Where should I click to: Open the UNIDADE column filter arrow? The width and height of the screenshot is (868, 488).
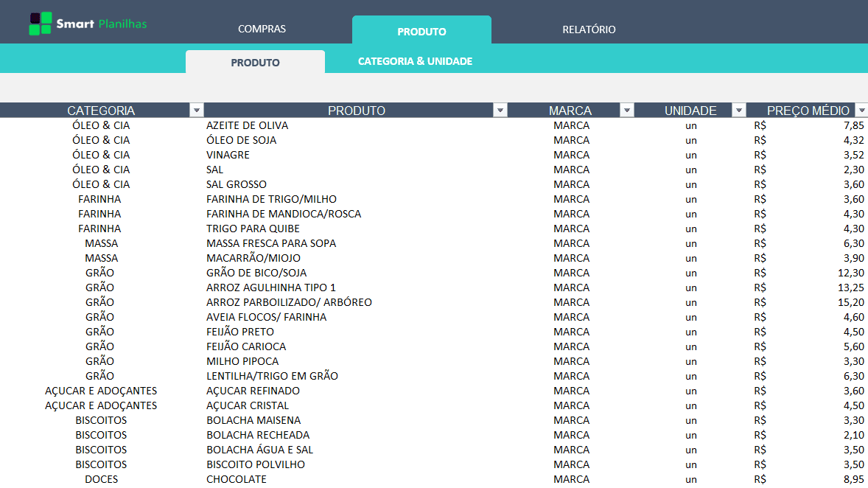pyautogui.click(x=739, y=111)
